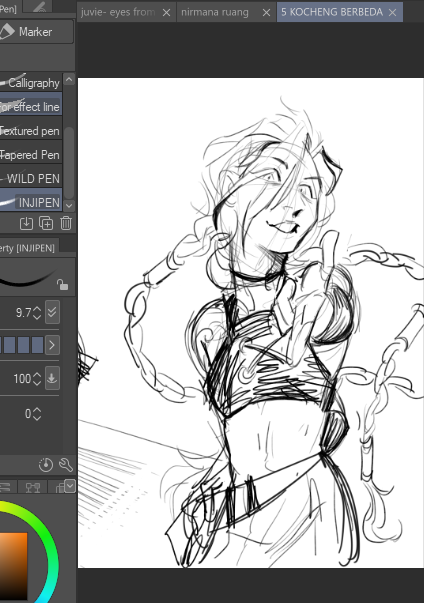
Task: Switch to the juvie- eyes from document tab
Action: click(118, 12)
